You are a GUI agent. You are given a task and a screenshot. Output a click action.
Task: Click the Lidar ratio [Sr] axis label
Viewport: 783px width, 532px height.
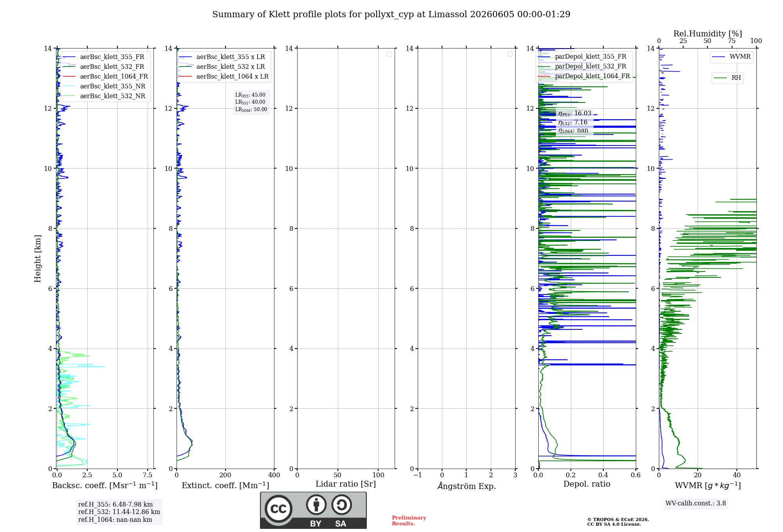[x=346, y=484]
